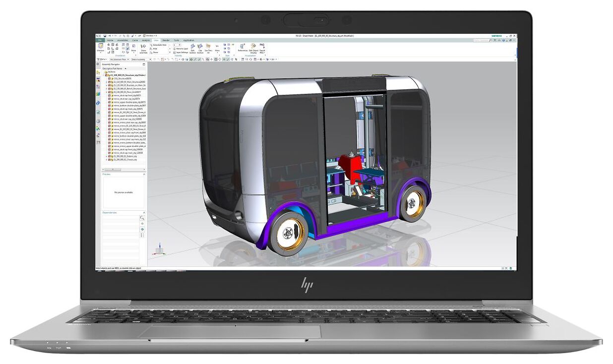This screenshot has width=613, height=364.
Task: Open Preferences in Visualization group
Action: tap(243, 48)
